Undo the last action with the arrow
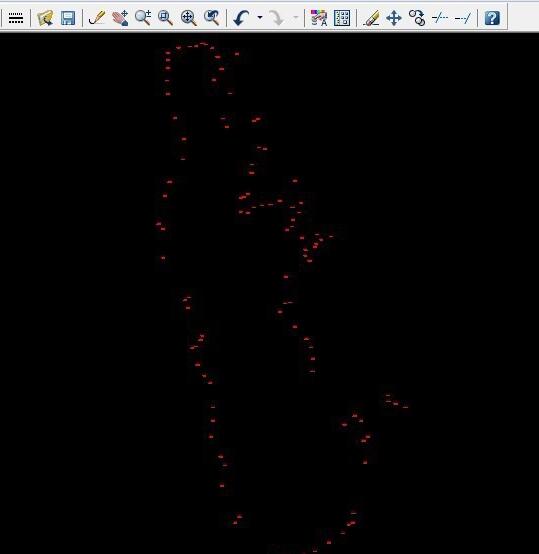The width and height of the screenshot is (539, 554). [242, 18]
